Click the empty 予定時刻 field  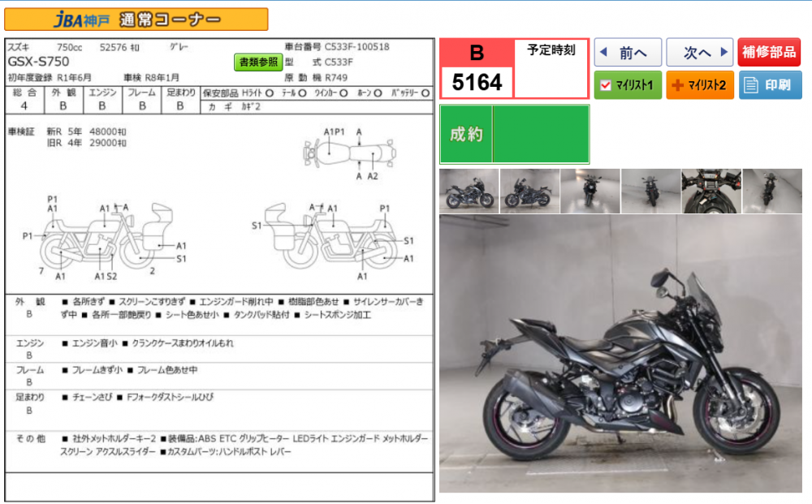pos(551,76)
